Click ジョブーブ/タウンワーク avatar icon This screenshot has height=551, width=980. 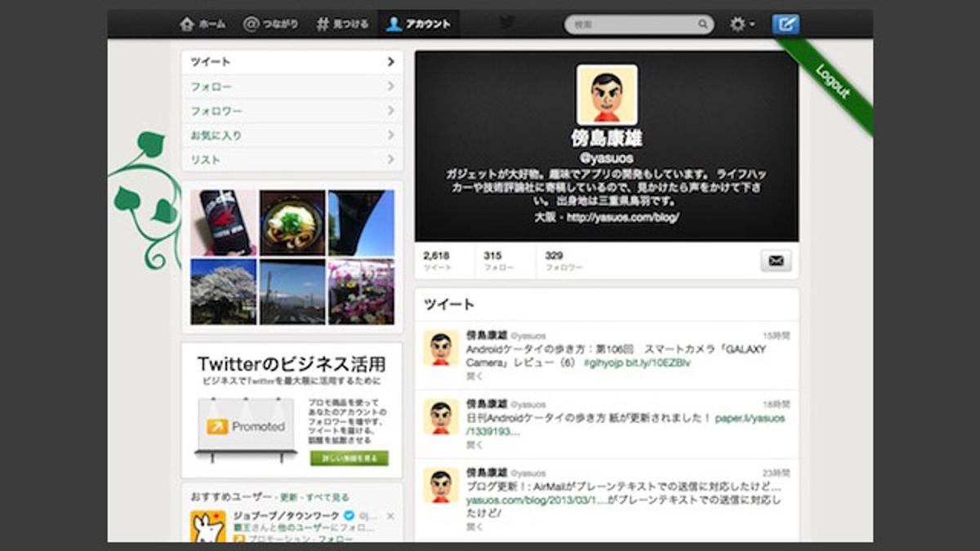tap(208, 527)
